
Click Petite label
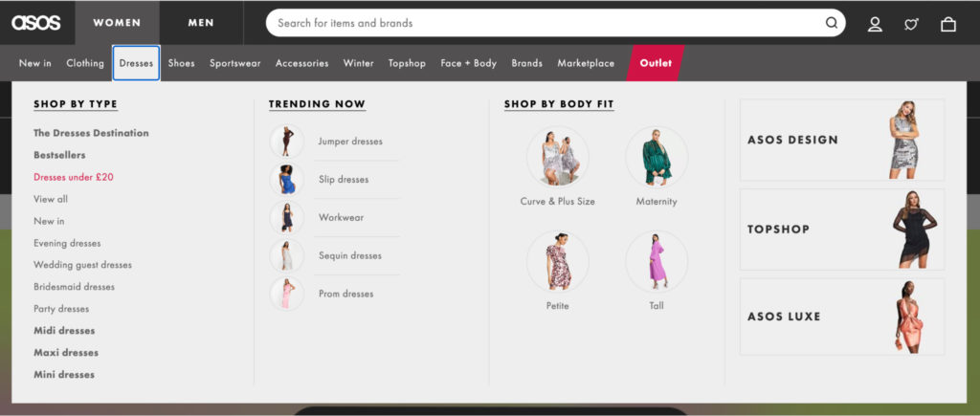(x=558, y=306)
